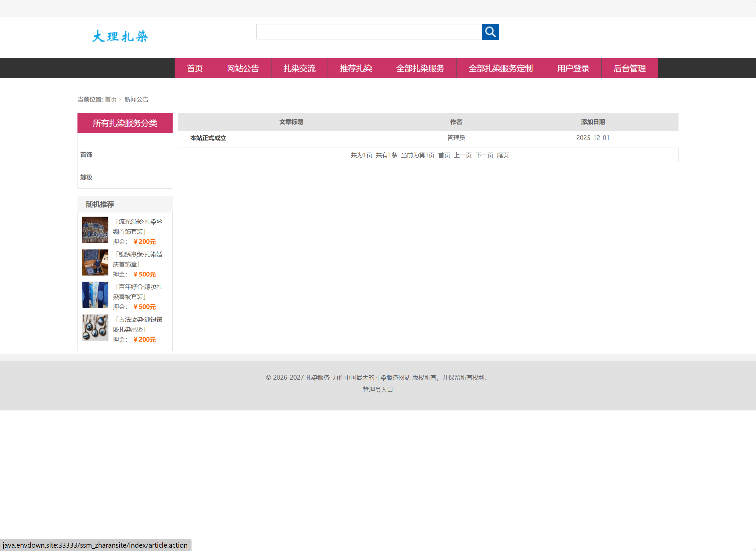This screenshot has width=756, height=551.
Task: Open the 锦绣良缘 wedding jewelry box thumbnail
Action: coord(95,262)
